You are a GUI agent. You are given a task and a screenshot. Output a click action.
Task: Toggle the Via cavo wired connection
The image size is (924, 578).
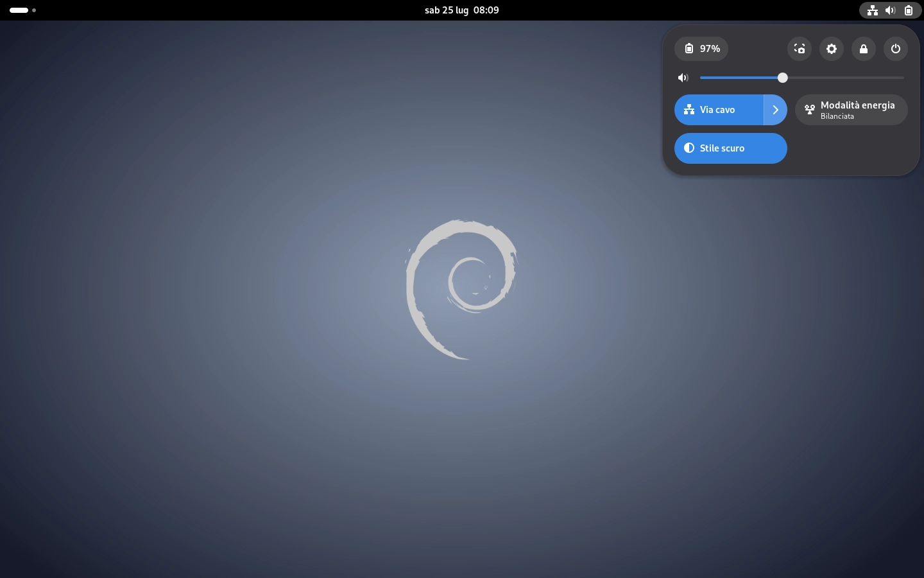point(719,110)
